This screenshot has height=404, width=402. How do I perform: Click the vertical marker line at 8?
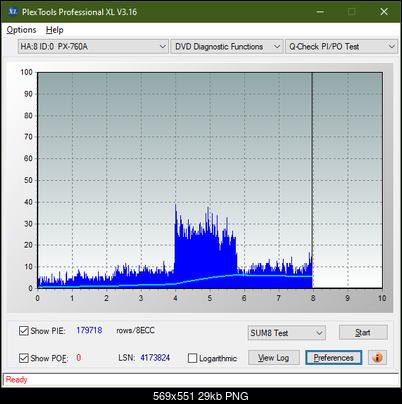click(x=312, y=180)
